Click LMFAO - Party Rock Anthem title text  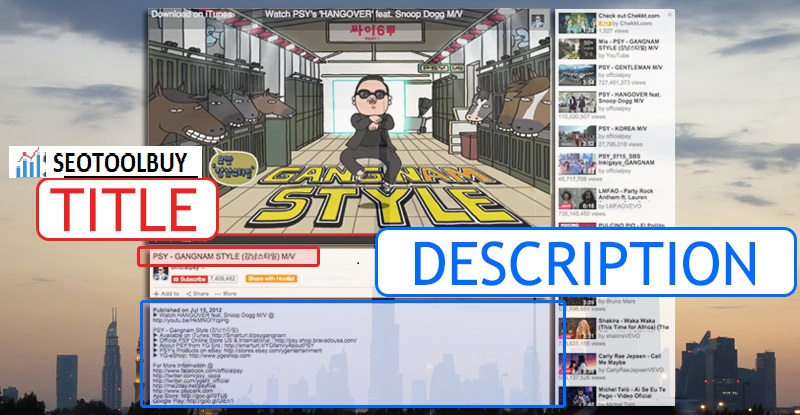(626, 194)
